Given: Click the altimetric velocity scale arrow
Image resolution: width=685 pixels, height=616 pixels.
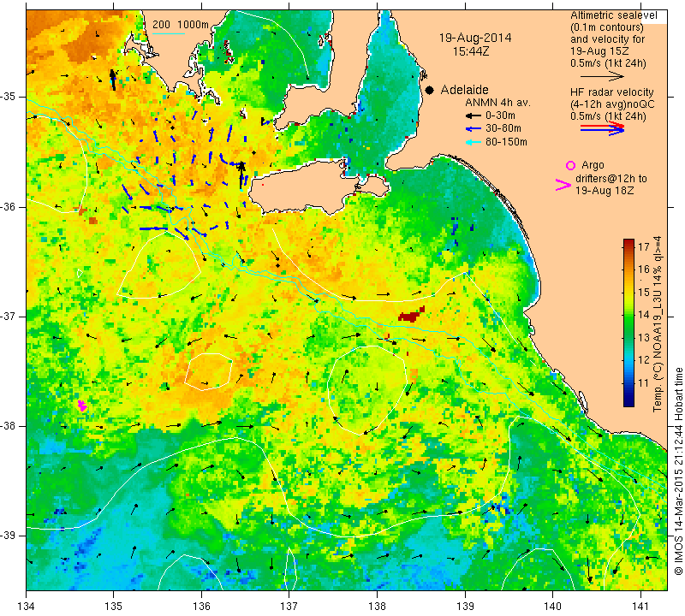Looking at the screenshot, I should click(x=602, y=76).
